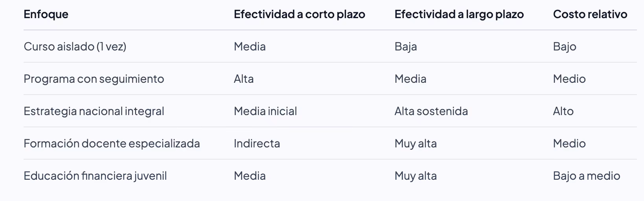Click the Efectividad a largo plazo header
The width and height of the screenshot is (644, 201).
click(459, 15)
